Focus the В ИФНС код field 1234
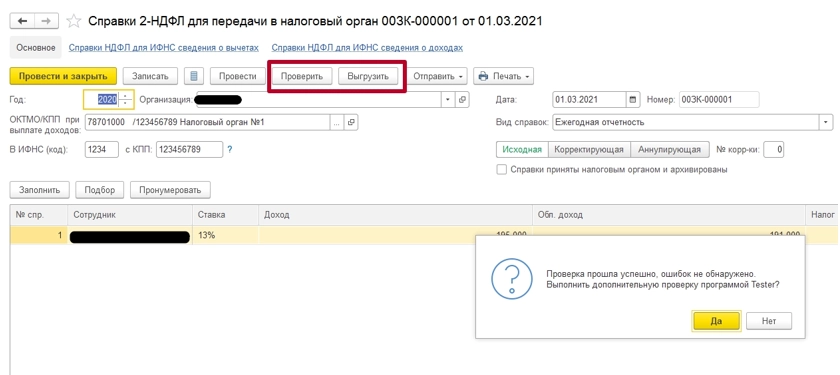The width and height of the screenshot is (840, 375). point(102,149)
